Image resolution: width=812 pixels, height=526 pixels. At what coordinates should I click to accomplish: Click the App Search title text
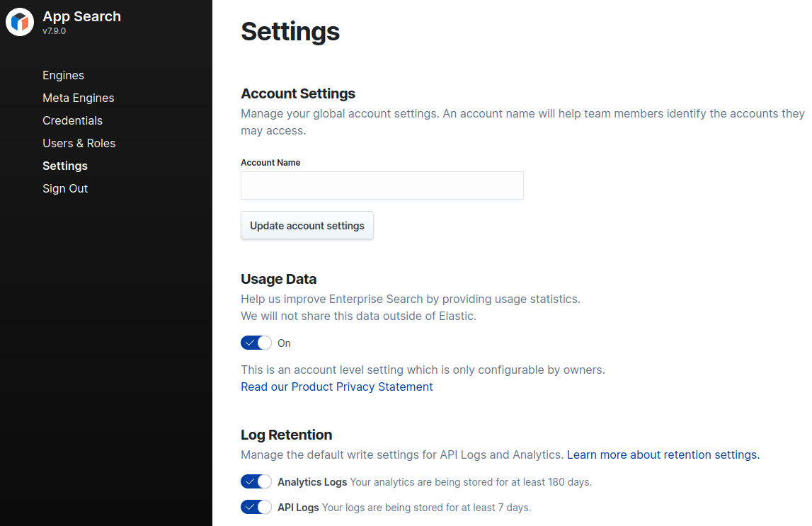[x=81, y=16]
